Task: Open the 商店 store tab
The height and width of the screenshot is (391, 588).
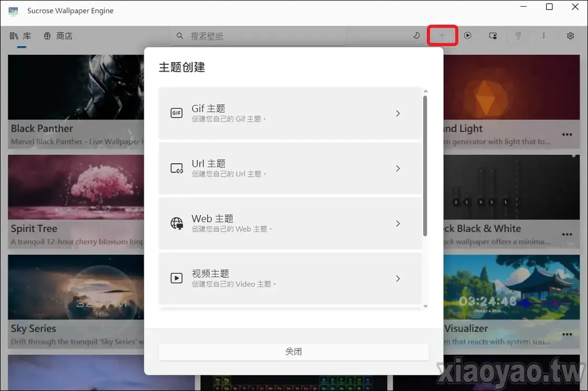Action: (58, 36)
